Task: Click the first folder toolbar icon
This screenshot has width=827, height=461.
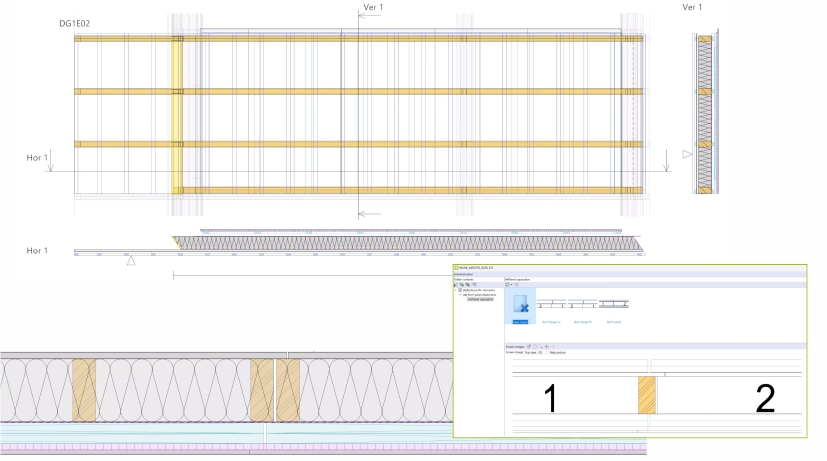Action: tap(457, 284)
